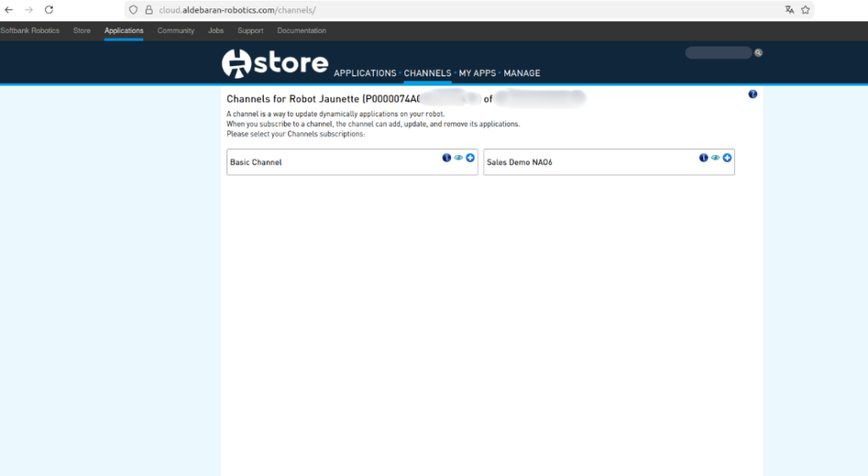The width and height of the screenshot is (868, 476).
Task: Open the Community link in top bar
Action: tap(175, 30)
